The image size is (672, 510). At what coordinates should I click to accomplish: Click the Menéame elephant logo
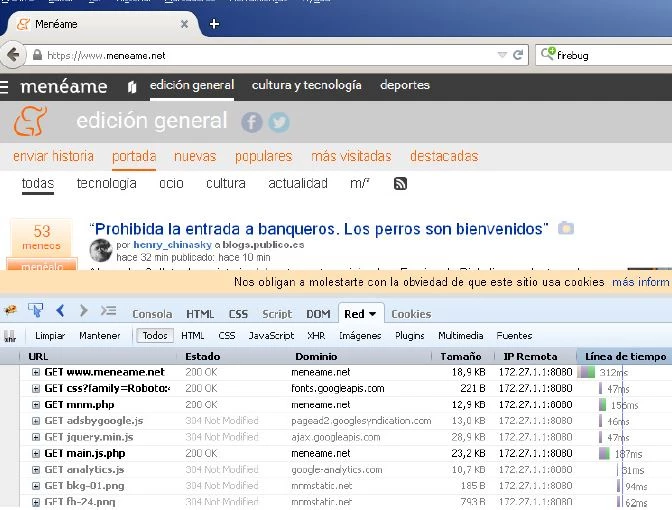click(x=30, y=121)
